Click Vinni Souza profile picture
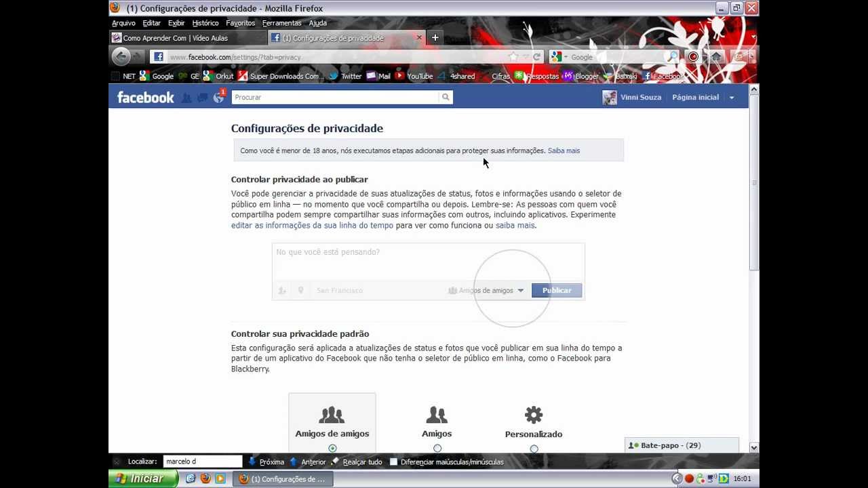This screenshot has width=868, height=488. click(610, 98)
